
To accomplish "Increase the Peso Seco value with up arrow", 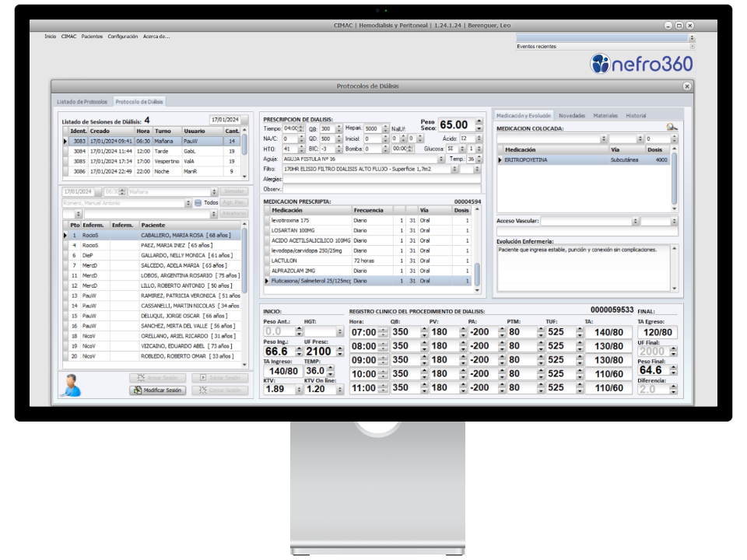I will click(x=479, y=121).
